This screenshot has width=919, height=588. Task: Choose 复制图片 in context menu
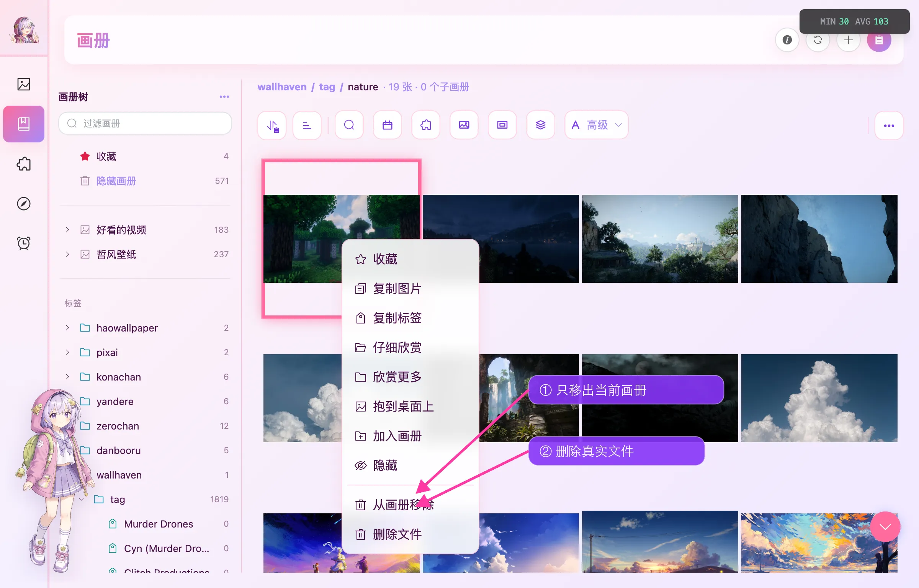[x=410, y=289]
